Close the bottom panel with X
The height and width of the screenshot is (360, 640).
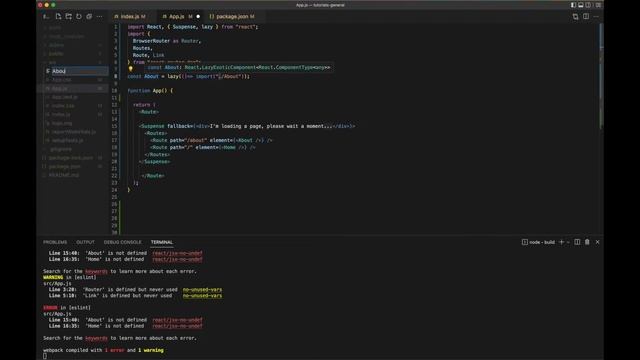[598, 242]
